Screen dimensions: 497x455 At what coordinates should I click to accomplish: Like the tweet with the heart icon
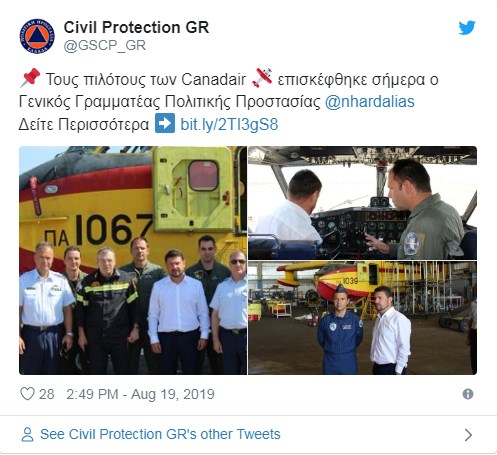point(27,394)
